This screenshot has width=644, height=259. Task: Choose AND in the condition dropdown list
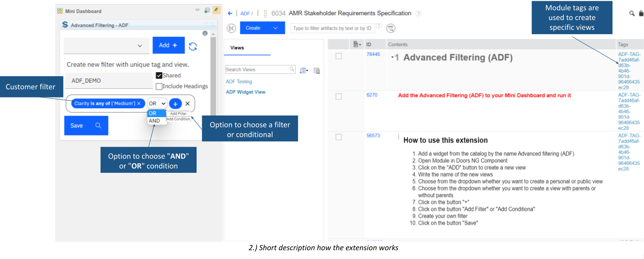click(x=155, y=121)
